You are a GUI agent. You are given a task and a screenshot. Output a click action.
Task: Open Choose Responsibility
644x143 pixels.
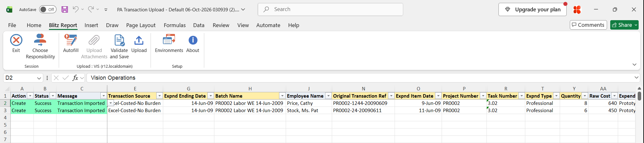point(40,47)
